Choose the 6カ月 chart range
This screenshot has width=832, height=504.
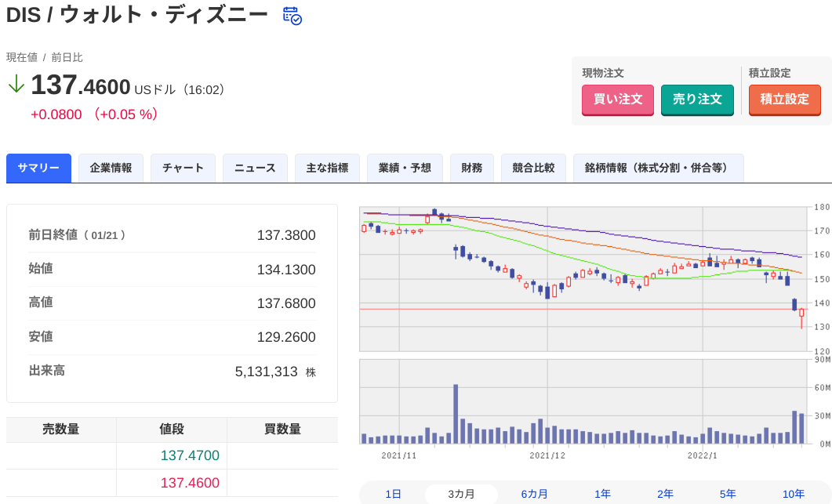(x=534, y=494)
